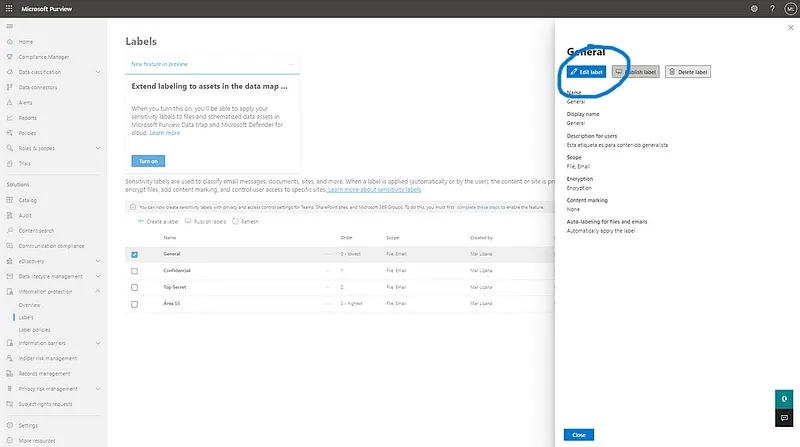This screenshot has width=800, height=447.
Task: Click the Records management icon
Action: pos(10,374)
